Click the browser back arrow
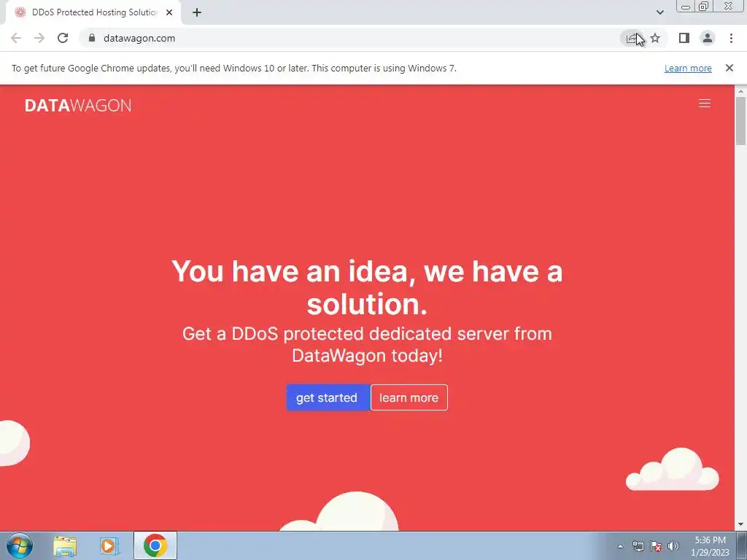This screenshot has width=747, height=560. point(16,38)
